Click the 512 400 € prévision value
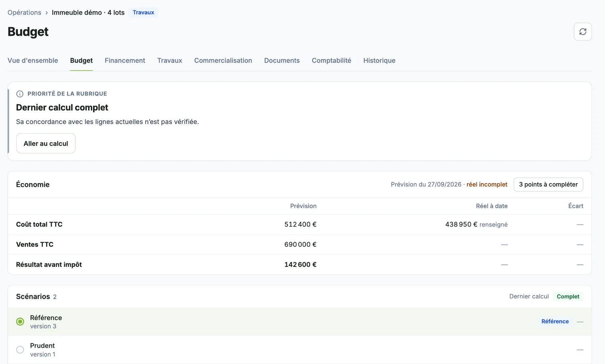Viewport: 605px width, 364px height. pyautogui.click(x=300, y=224)
